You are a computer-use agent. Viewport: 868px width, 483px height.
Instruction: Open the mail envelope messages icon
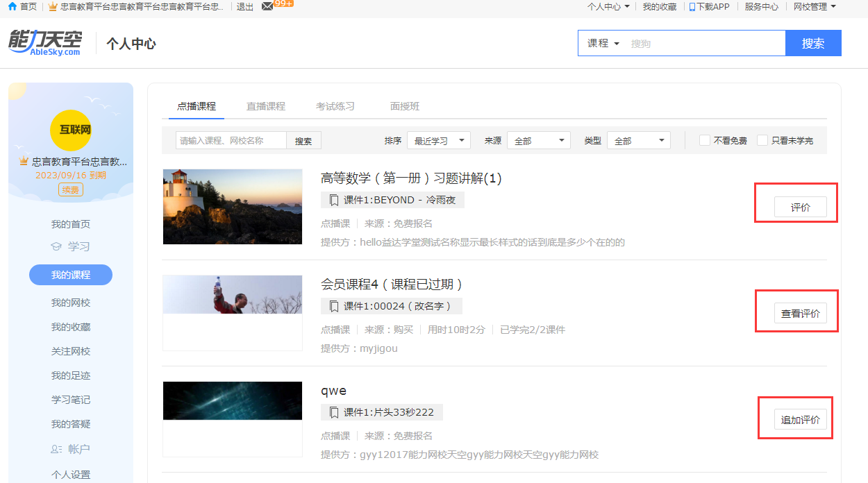coord(267,6)
